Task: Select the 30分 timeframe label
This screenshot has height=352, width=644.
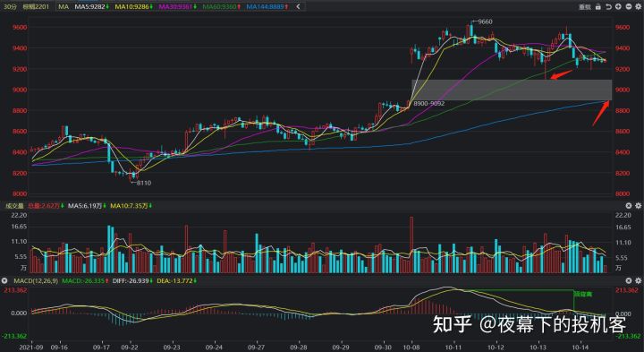Action: tap(10, 6)
